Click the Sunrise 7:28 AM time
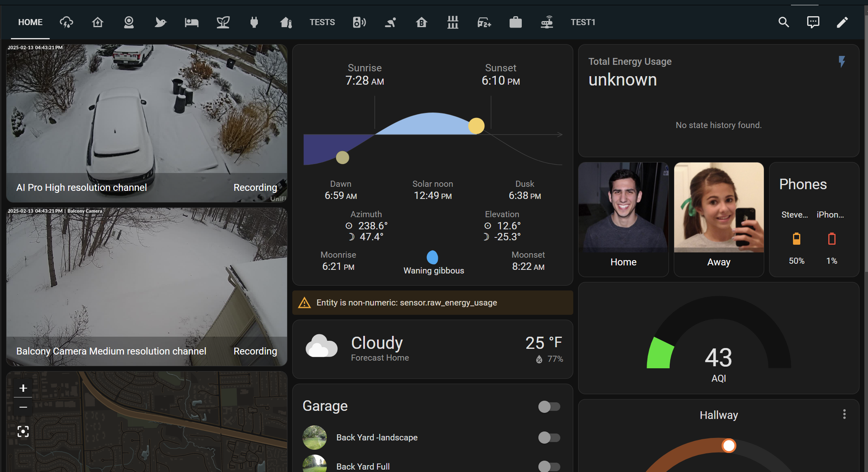This screenshot has width=868, height=472. coord(364,81)
